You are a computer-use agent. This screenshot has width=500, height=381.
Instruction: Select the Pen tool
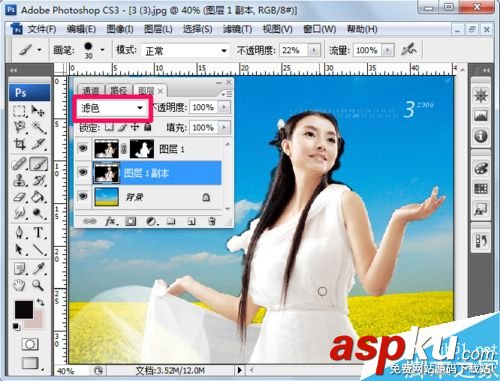click(x=20, y=232)
